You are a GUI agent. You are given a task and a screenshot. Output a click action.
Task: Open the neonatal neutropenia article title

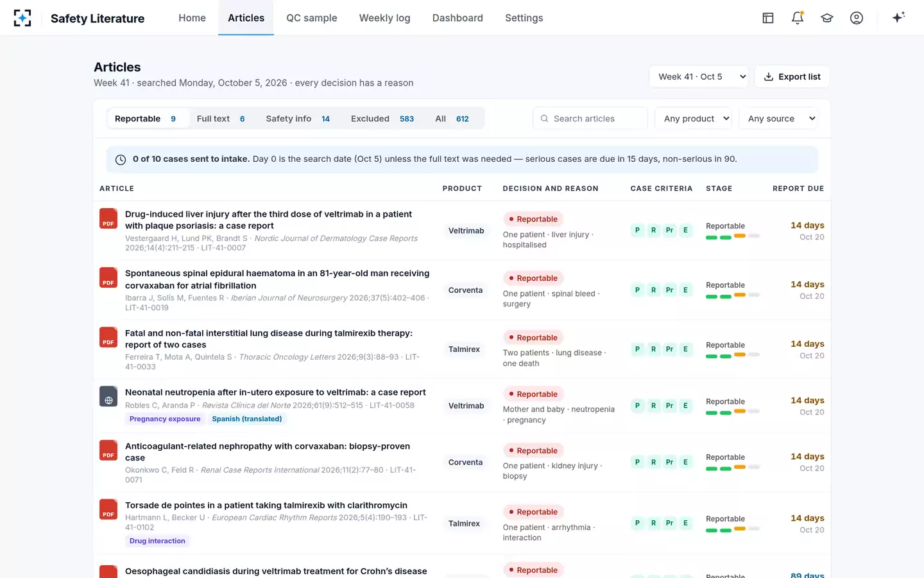tap(275, 392)
